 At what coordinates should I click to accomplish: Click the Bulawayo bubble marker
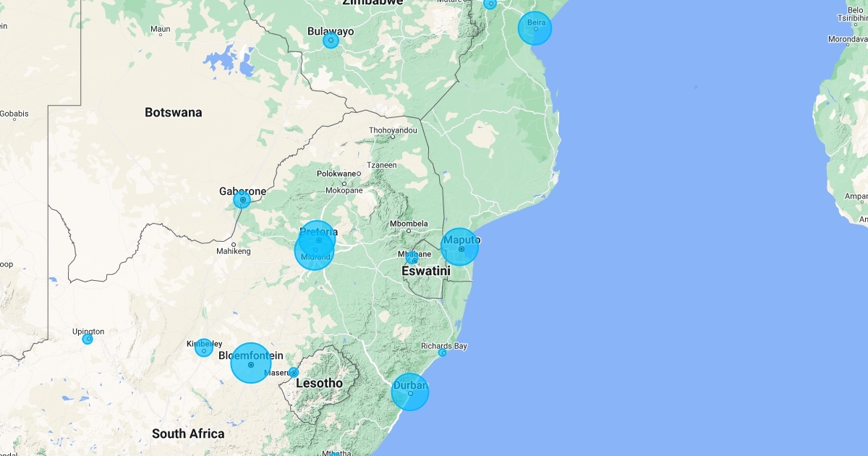[331, 41]
